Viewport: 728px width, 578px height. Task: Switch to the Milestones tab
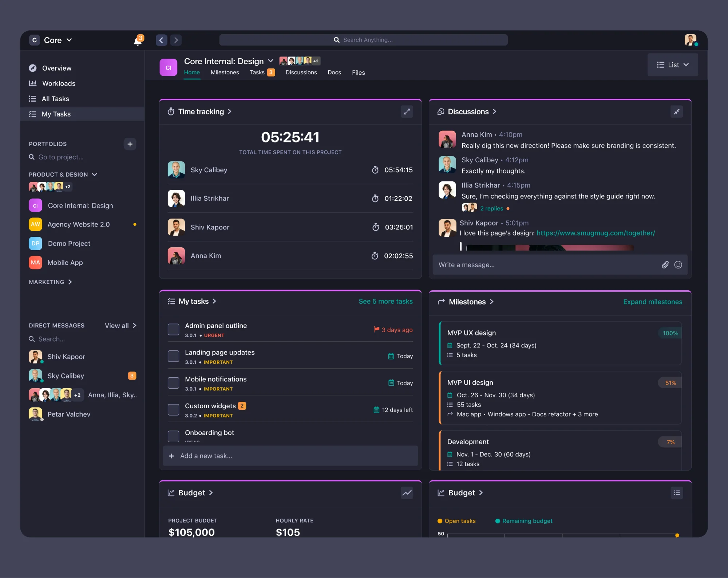225,72
